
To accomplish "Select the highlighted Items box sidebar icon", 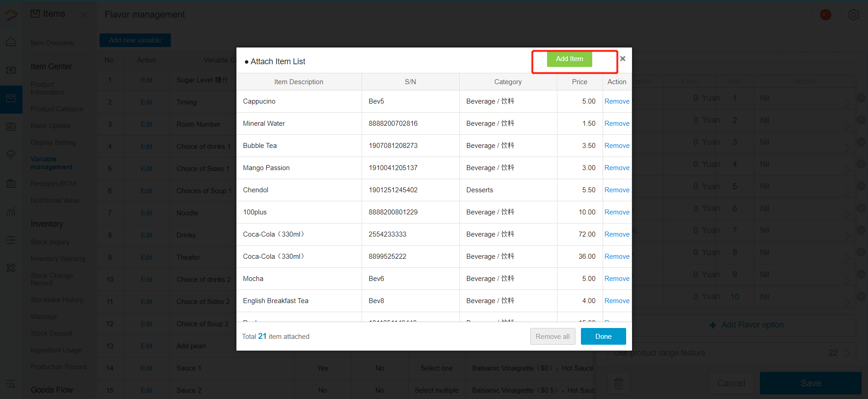I will [x=11, y=99].
